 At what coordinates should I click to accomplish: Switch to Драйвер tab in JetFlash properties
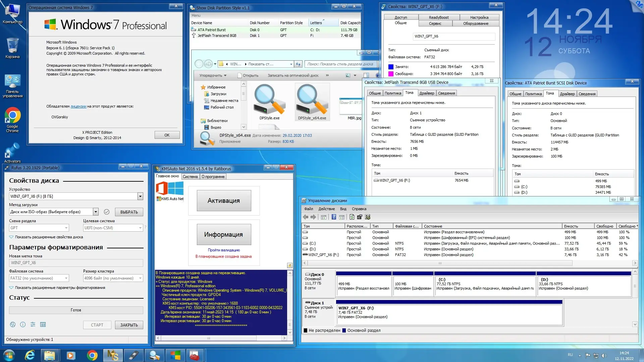(x=426, y=93)
